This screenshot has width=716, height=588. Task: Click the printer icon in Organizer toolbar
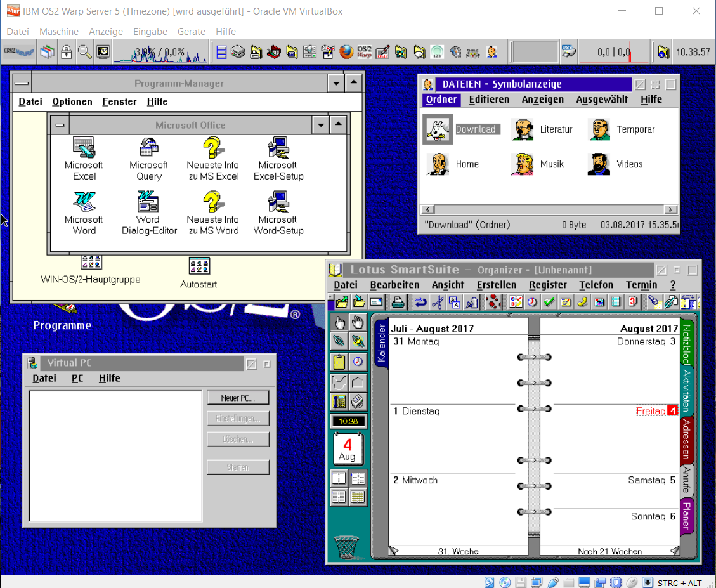(x=398, y=302)
